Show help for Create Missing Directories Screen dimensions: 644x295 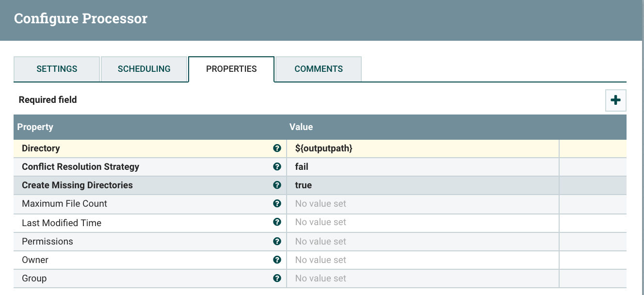point(277,185)
